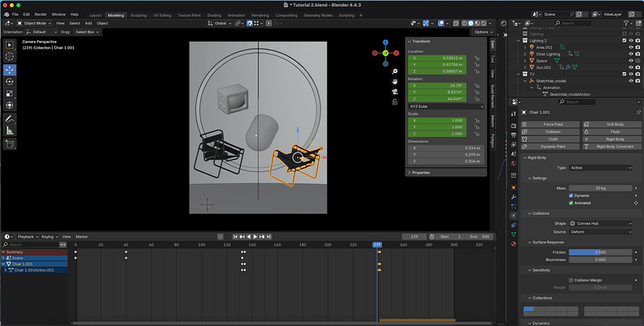Open the viewport Options button

(482, 32)
